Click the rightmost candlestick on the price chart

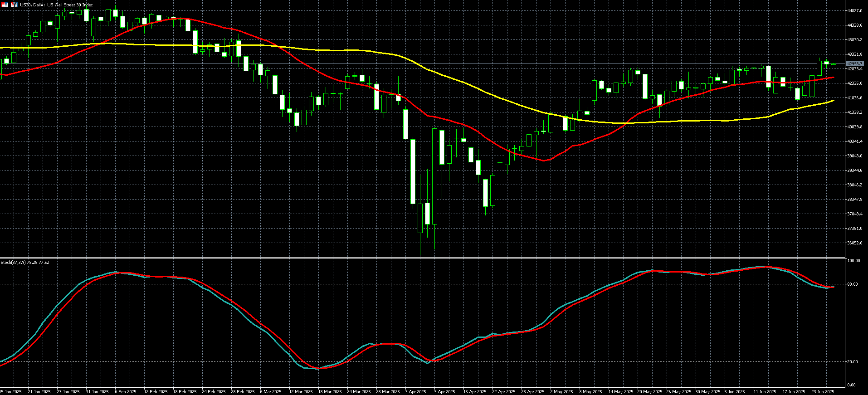834,64
